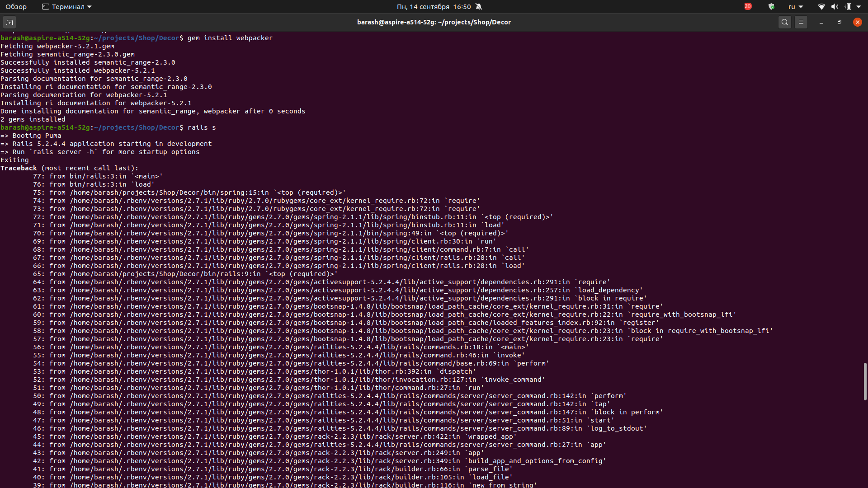Click the battery status icon
Viewport: 868px width, 488px height.
tap(848, 7)
